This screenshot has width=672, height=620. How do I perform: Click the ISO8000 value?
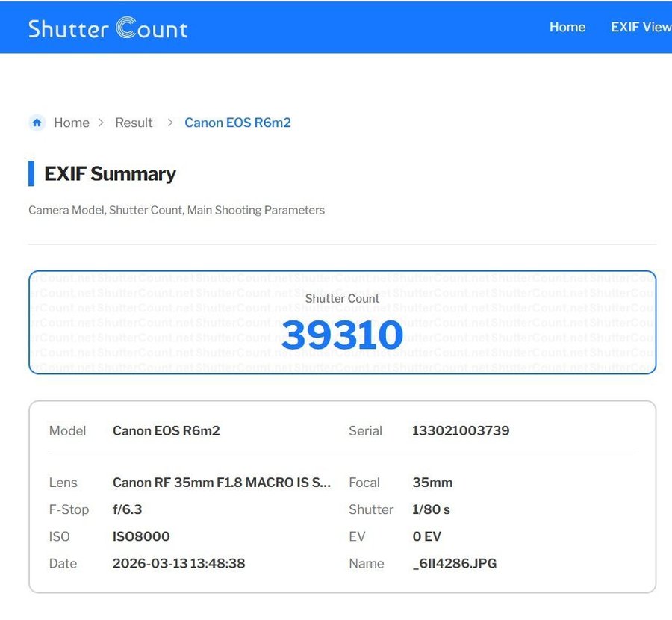[x=141, y=536]
